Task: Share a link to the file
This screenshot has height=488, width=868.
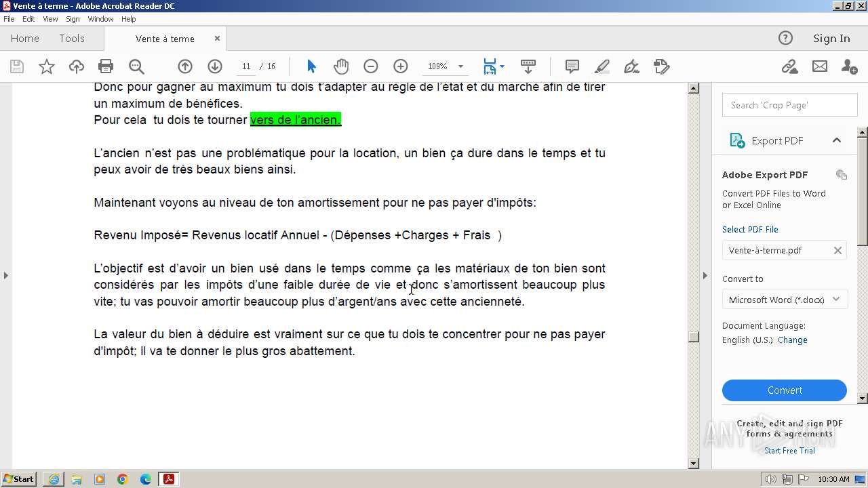Action: pyautogui.click(x=789, y=66)
